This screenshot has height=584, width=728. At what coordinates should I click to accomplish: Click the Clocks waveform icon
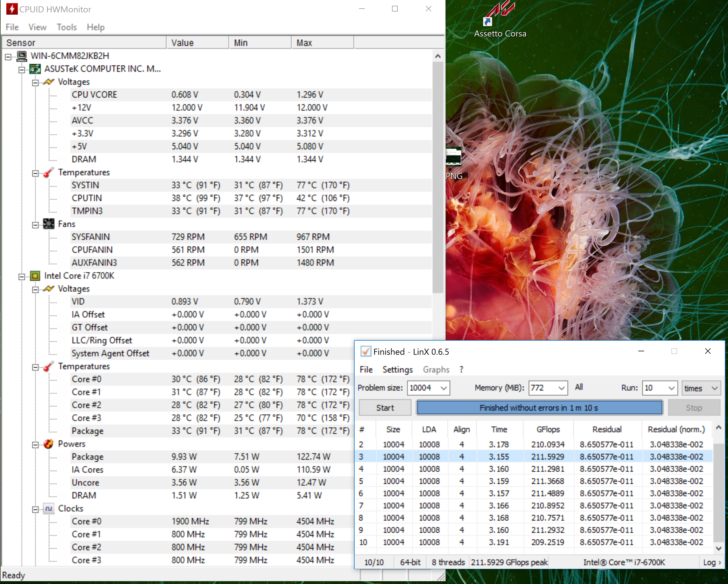tap(49, 508)
